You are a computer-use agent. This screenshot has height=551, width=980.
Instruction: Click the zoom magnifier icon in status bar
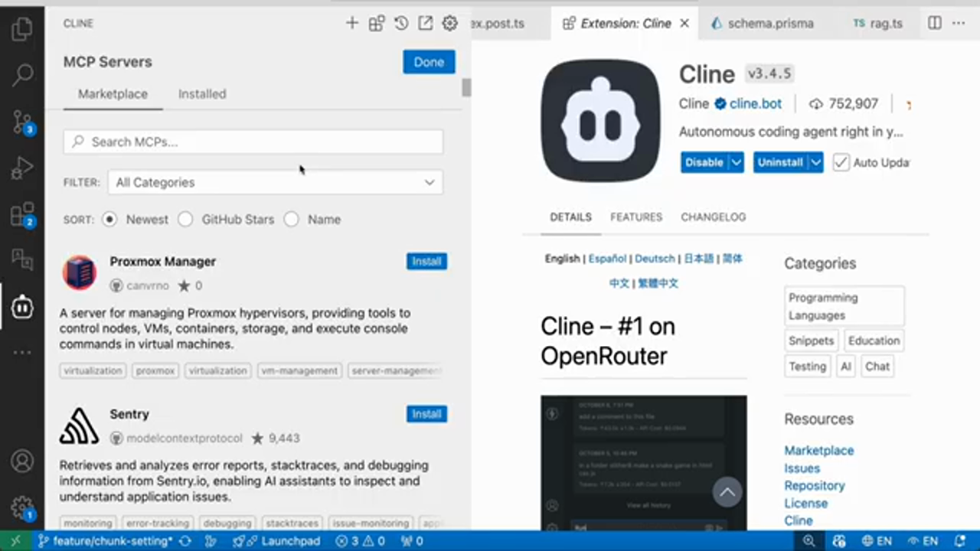tap(808, 541)
